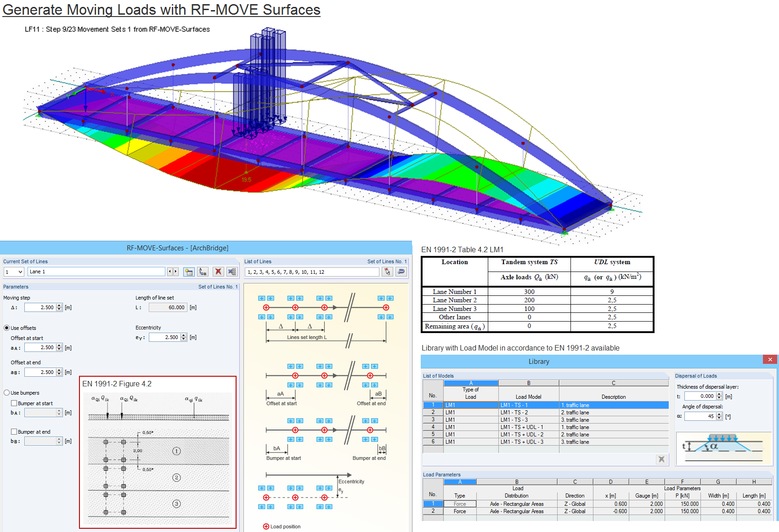Decrease the offset at end aB value

(59, 374)
